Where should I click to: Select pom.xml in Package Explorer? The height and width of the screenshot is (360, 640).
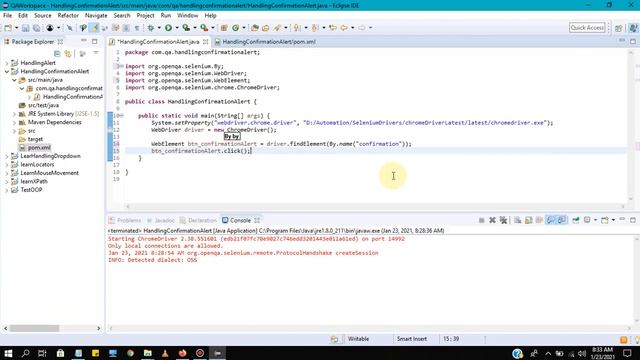point(39,148)
